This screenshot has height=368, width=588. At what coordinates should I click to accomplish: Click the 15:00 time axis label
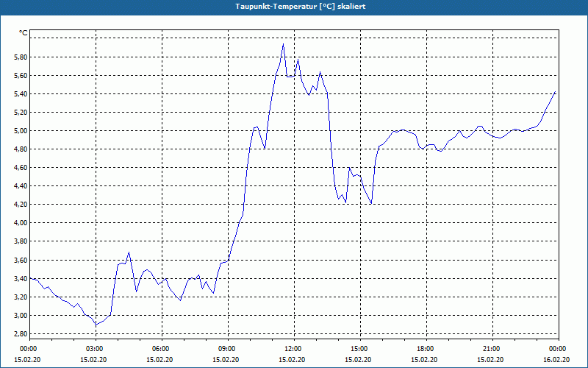[x=360, y=349]
